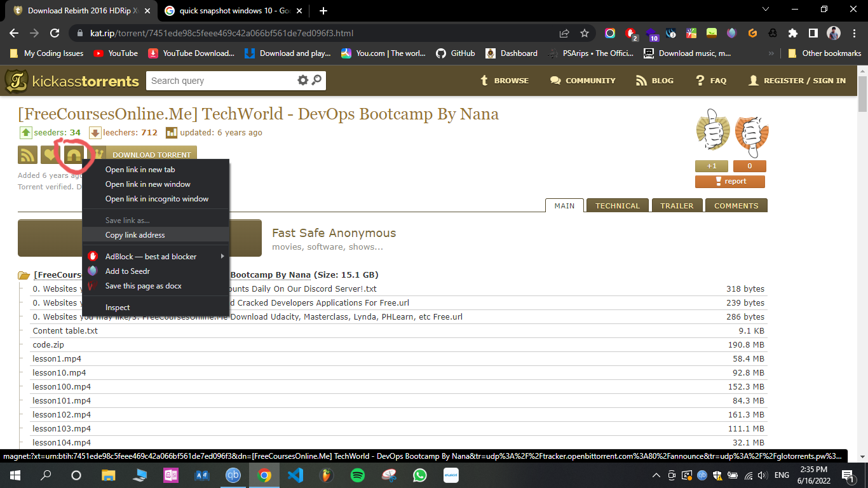Click the address bar URL
Viewport: 868px width, 488px height.
[x=222, y=33]
